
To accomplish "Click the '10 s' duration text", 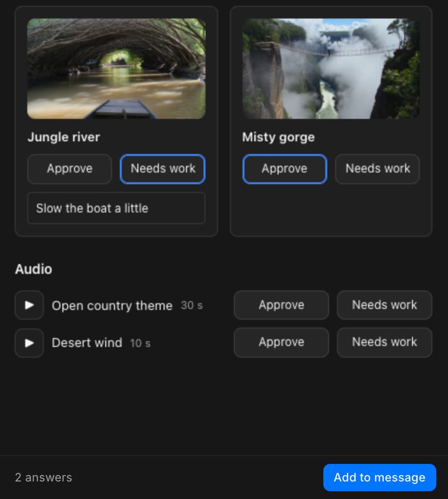I will pyautogui.click(x=140, y=343).
